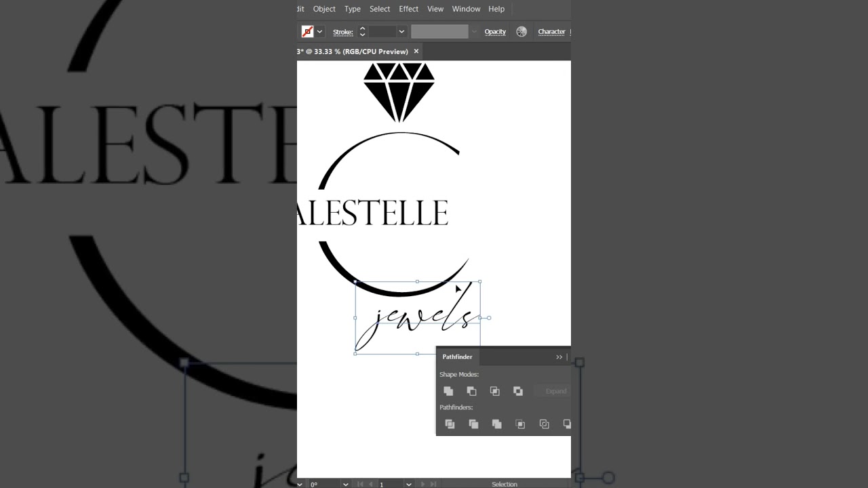
Task: Click the Exclude shape mode icon
Action: pos(518,391)
